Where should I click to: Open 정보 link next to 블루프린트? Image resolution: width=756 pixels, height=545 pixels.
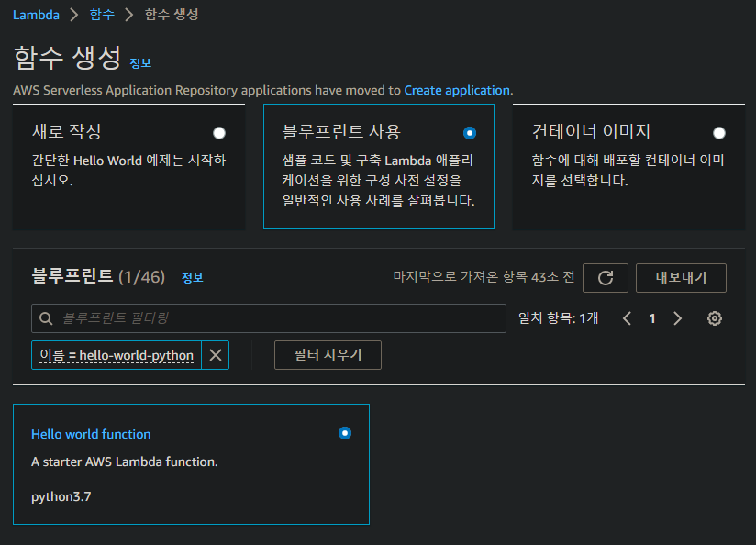(193, 278)
